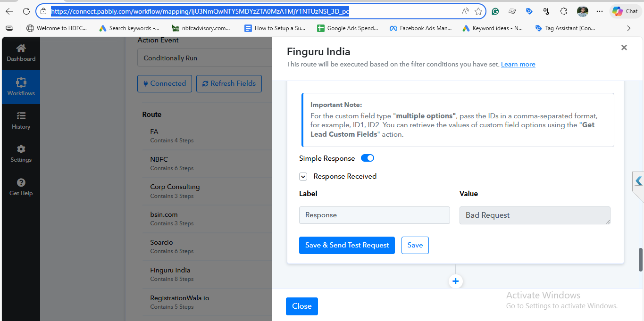The width and height of the screenshot is (644, 321).
Task: Open browser Settings and more menu
Action: (x=600, y=11)
